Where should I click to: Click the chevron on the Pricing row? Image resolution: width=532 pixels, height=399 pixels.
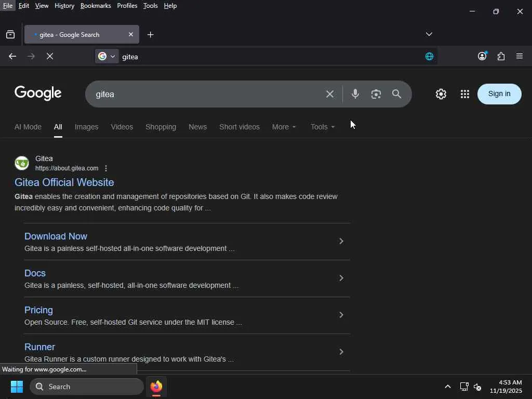(341, 315)
